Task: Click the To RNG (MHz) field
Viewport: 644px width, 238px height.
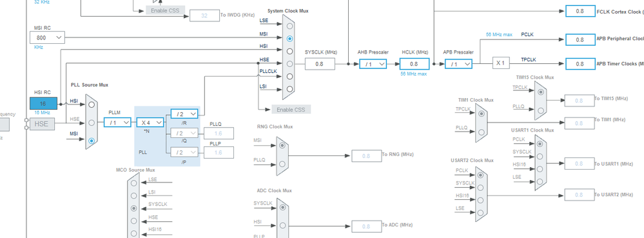Action: [x=366, y=156]
